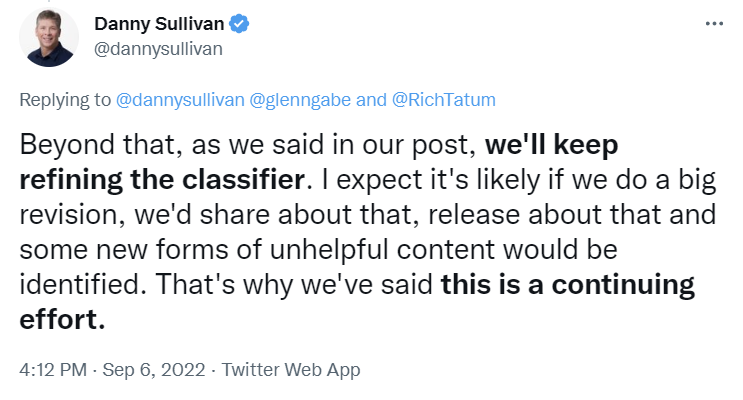The height and width of the screenshot is (400, 743).
Task: Click the 4:12 PM timestamp
Action: point(50,369)
